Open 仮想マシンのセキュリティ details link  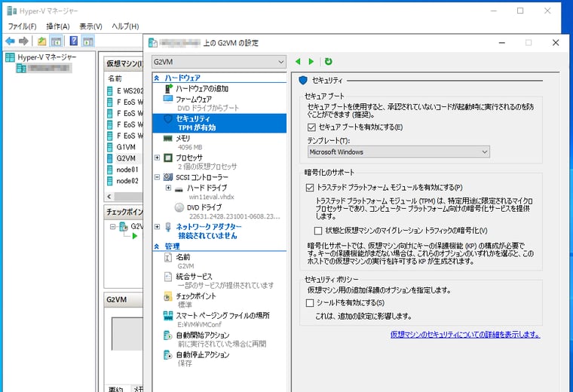tap(465, 334)
